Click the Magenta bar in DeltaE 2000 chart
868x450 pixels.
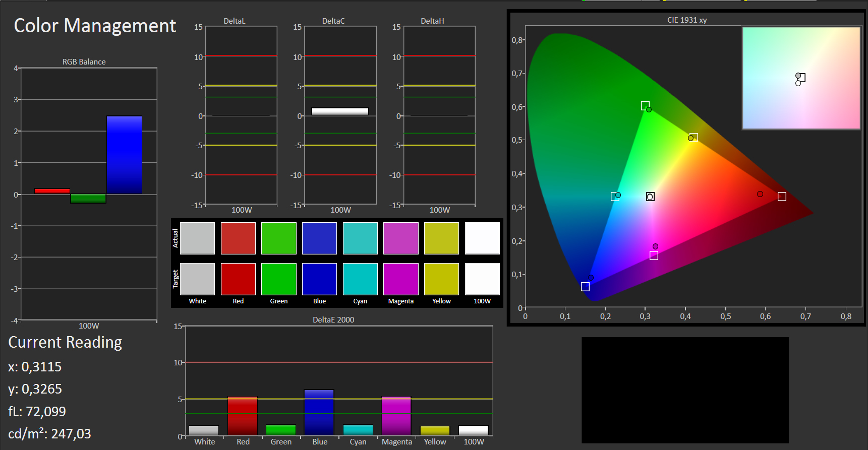pos(396,416)
